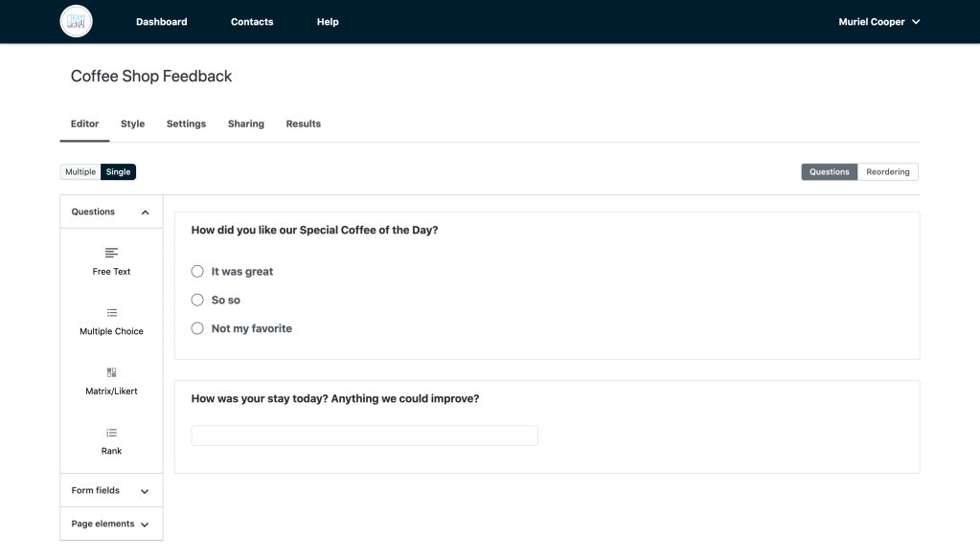Expand the Page elements section

click(145, 525)
